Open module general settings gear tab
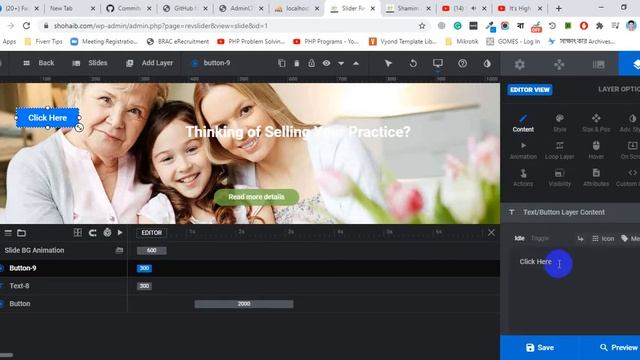Viewport: 640px width, 360px height. [x=520, y=64]
